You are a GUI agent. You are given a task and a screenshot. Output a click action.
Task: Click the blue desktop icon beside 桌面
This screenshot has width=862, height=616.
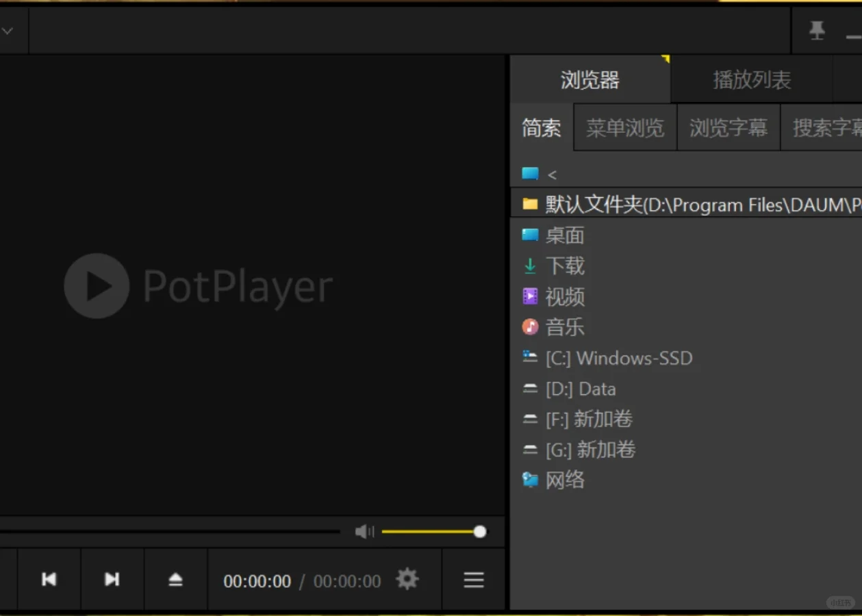[x=530, y=235]
